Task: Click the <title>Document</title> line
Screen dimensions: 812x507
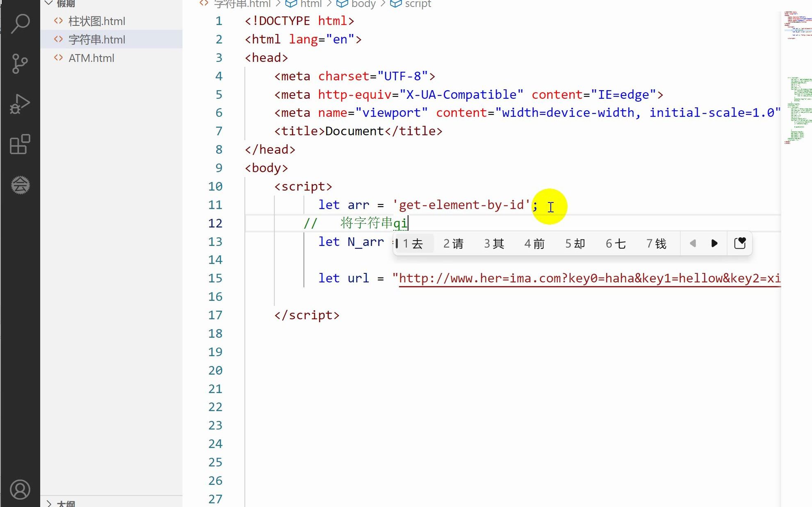Action: (x=358, y=131)
